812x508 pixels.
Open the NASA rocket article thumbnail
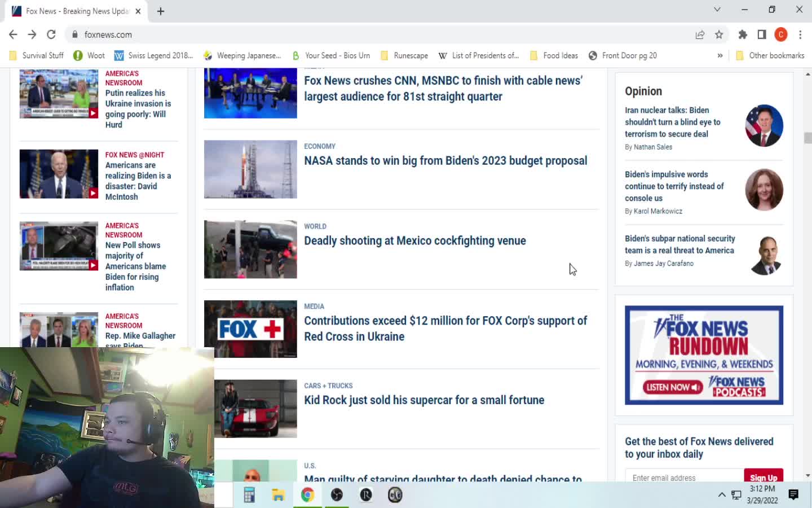click(250, 169)
